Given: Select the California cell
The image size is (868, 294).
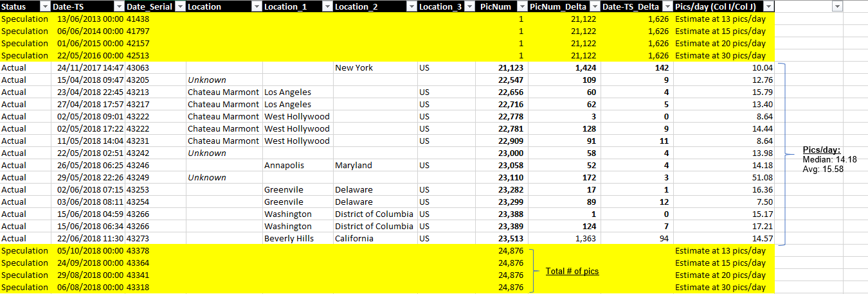Looking at the screenshot, I should tap(375, 238).
